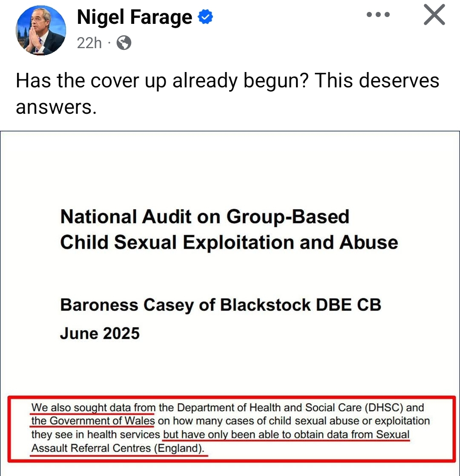460x476 pixels.
Task: Click the "Child Sexual Exploitation and Abuse" title line
Action: point(229,242)
